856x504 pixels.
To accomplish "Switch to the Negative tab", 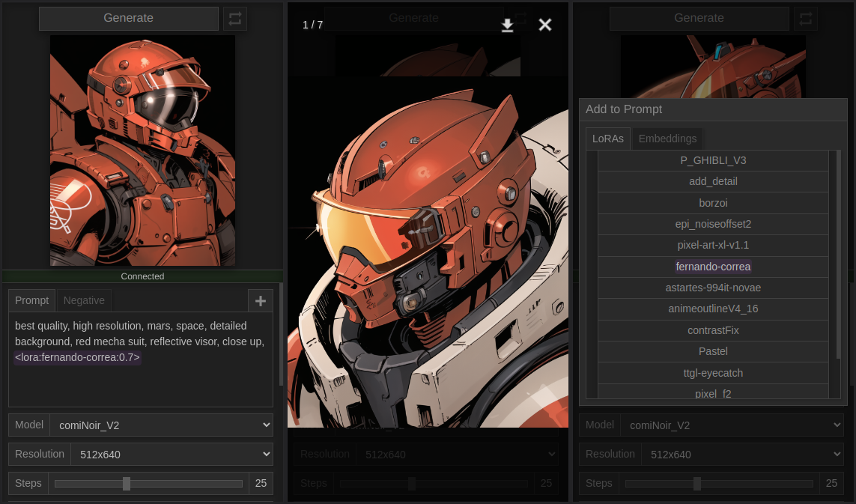I will pyautogui.click(x=84, y=300).
